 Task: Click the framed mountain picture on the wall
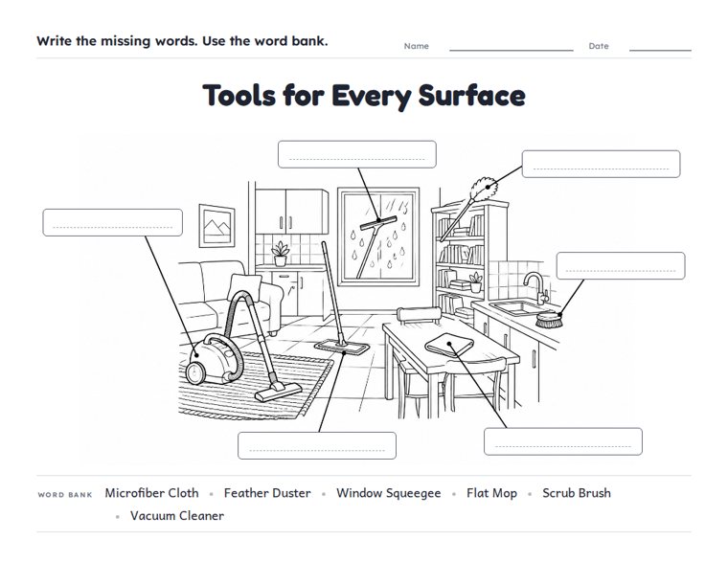pyautogui.click(x=216, y=226)
